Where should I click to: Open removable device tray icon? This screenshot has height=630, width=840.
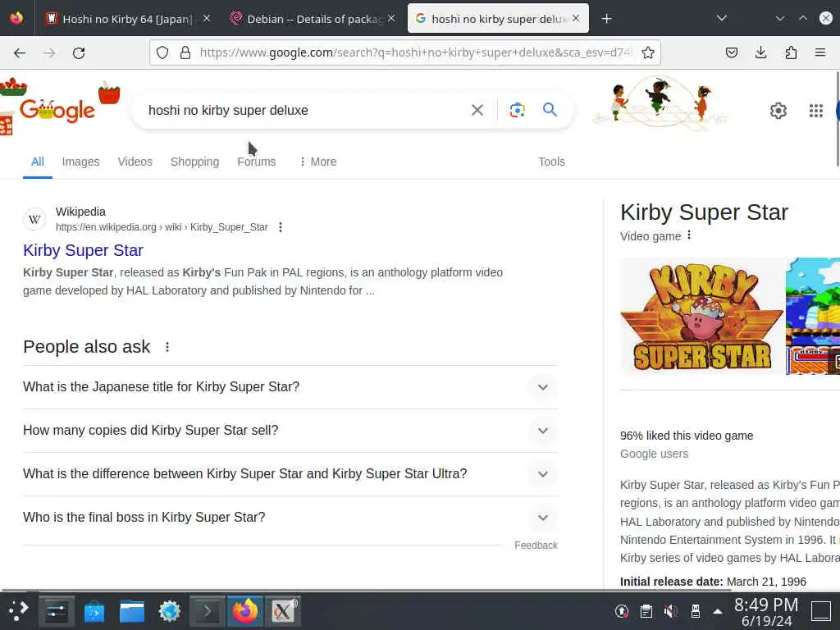[696, 610]
